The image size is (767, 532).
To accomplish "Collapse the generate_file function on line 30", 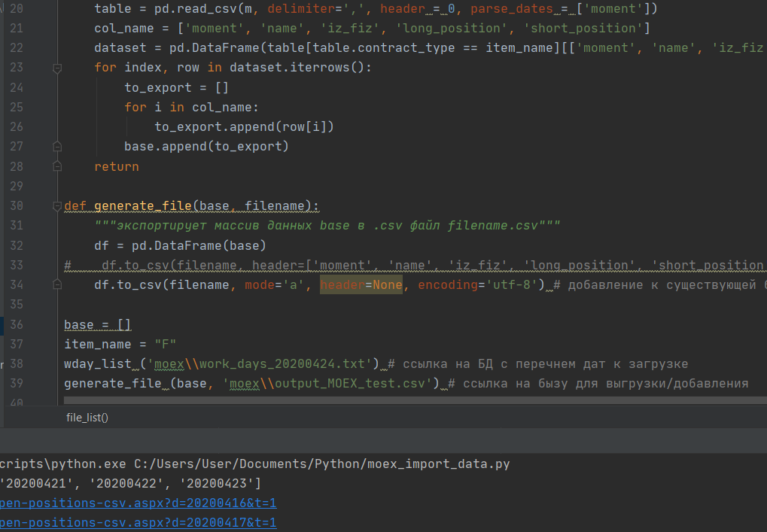I will (x=57, y=206).
